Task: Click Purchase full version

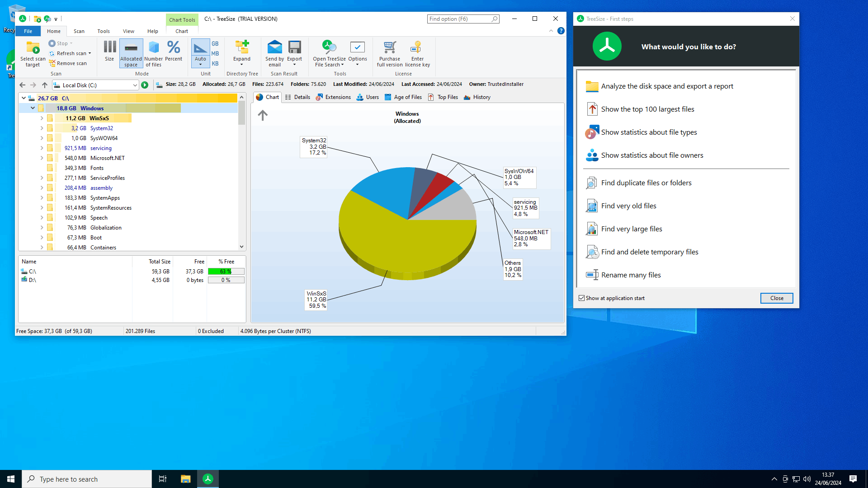Action: 390,54
